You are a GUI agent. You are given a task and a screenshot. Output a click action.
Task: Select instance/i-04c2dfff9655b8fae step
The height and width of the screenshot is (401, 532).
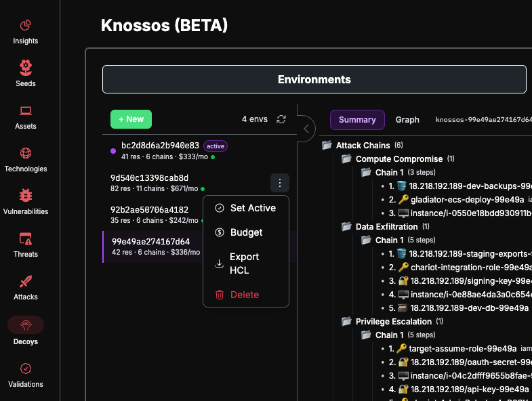click(x=460, y=375)
